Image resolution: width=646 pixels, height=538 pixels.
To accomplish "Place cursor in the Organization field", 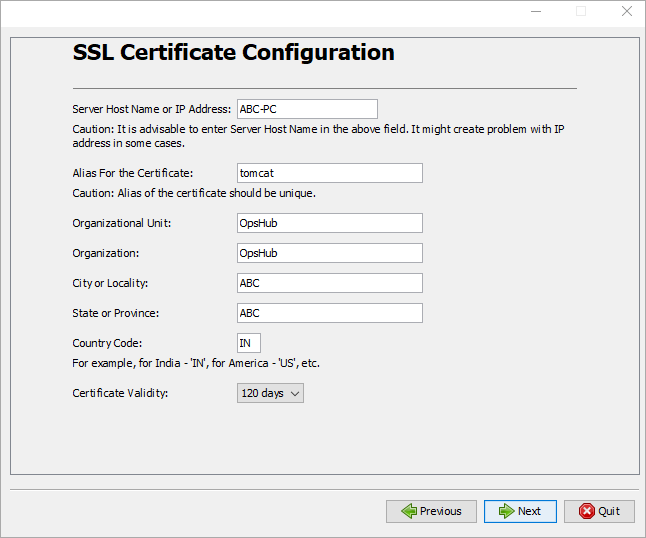I will click(x=329, y=253).
